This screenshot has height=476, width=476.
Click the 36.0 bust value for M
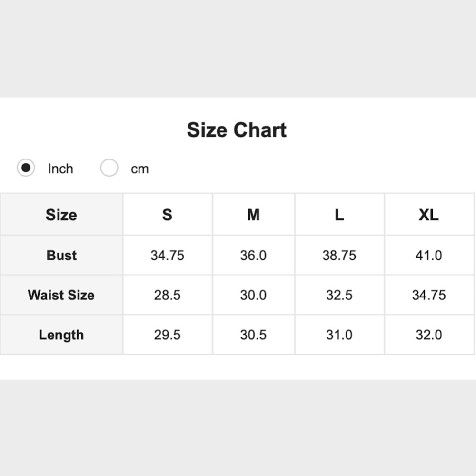click(253, 256)
